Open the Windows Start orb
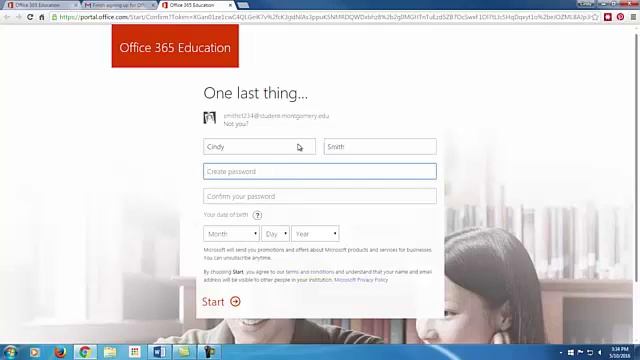 point(10,352)
